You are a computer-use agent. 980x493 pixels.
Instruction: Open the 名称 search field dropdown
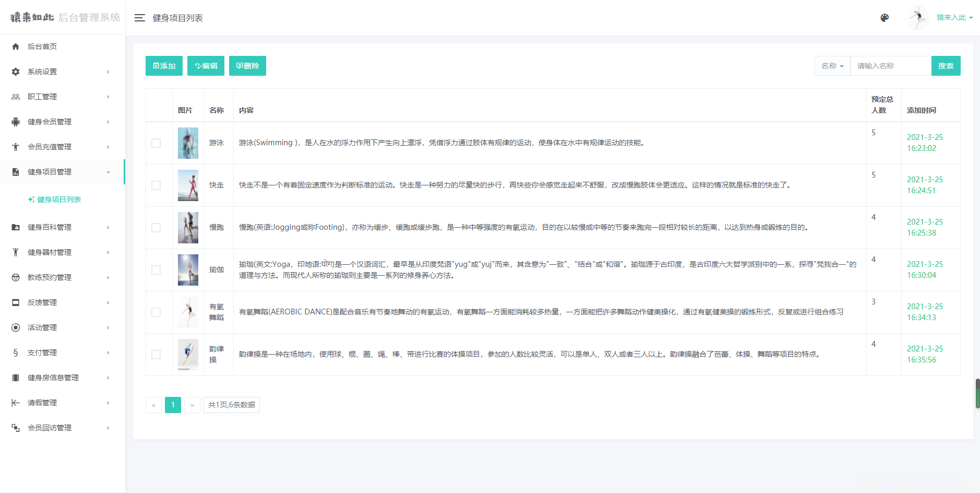click(832, 66)
